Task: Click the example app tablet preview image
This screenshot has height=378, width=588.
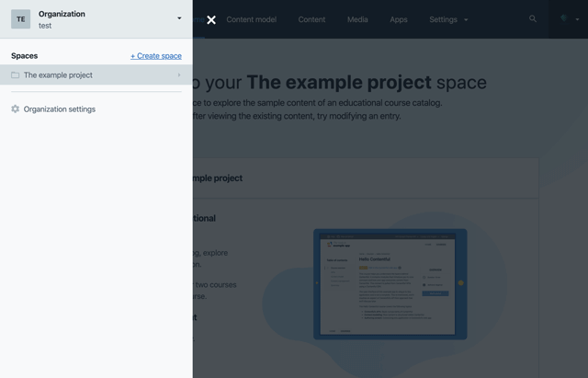Action: (390, 284)
